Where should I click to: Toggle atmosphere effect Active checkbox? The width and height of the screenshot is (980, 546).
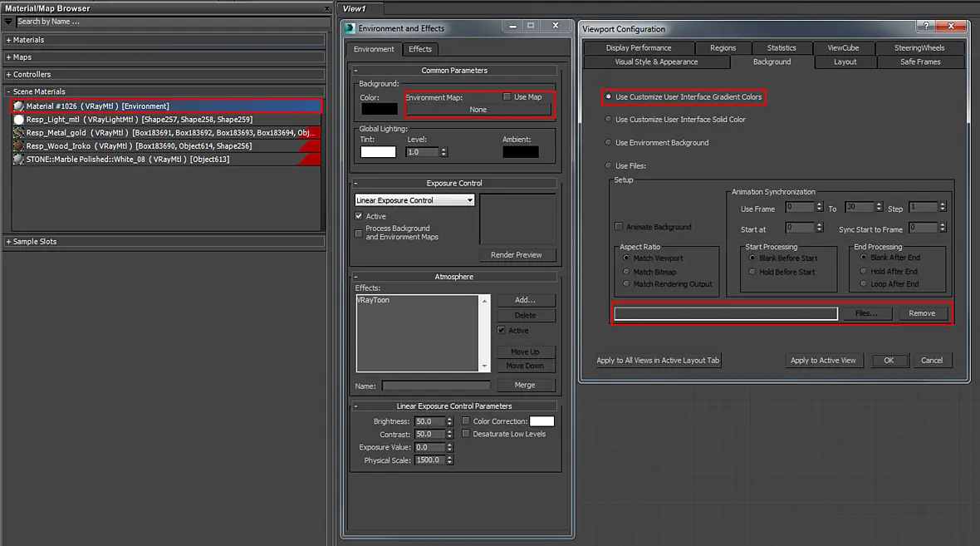tap(502, 330)
